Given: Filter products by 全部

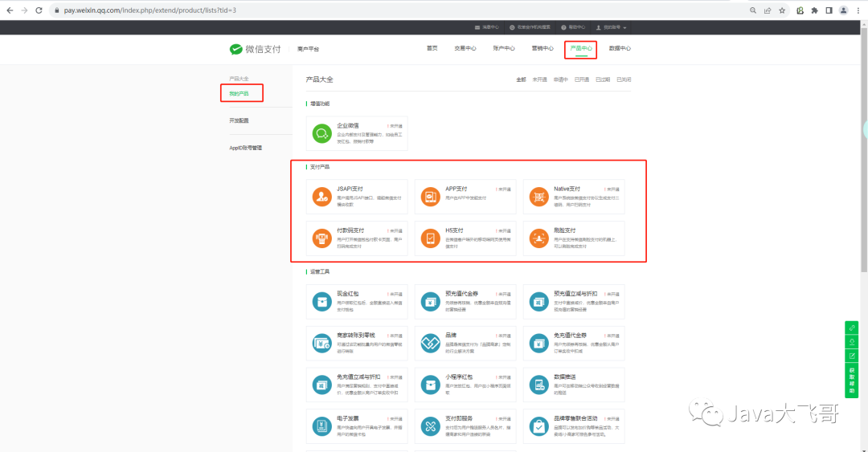Looking at the screenshot, I should tap(521, 79).
